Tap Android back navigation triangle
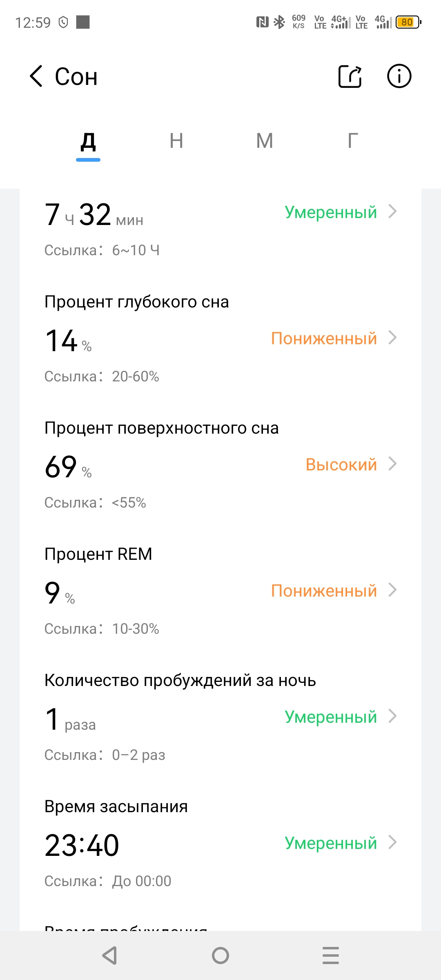 109,955
